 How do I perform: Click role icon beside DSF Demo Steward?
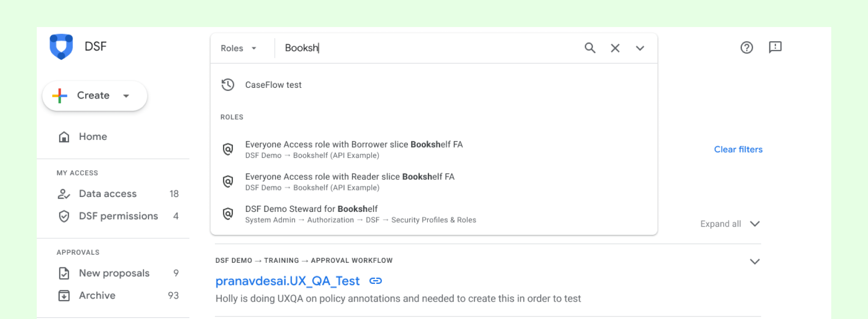[x=228, y=213]
